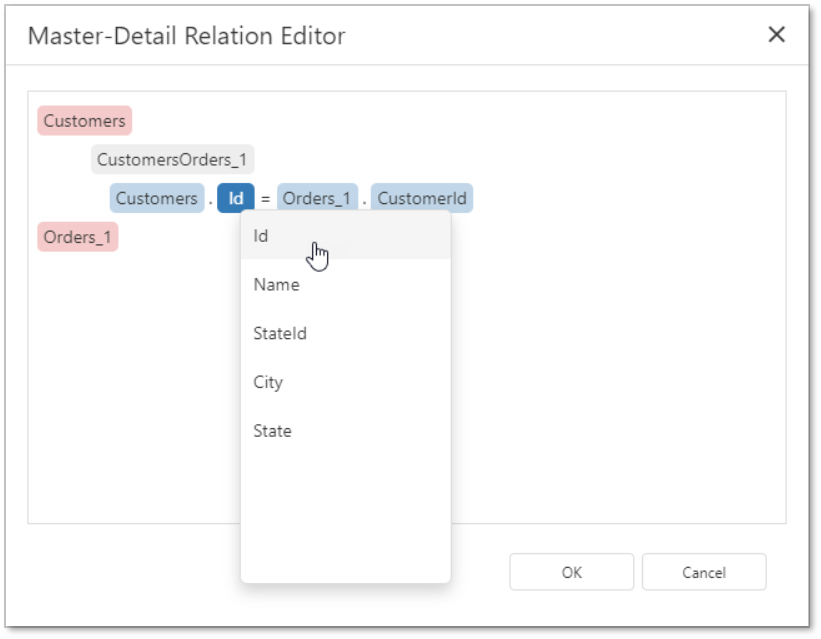Click the dot between Customers and Id

tap(210, 199)
